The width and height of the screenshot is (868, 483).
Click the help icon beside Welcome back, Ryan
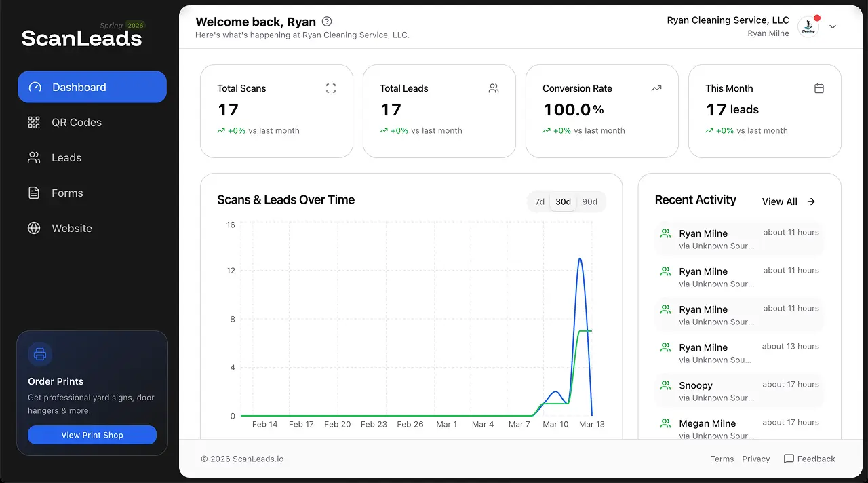tap(327, 21)
